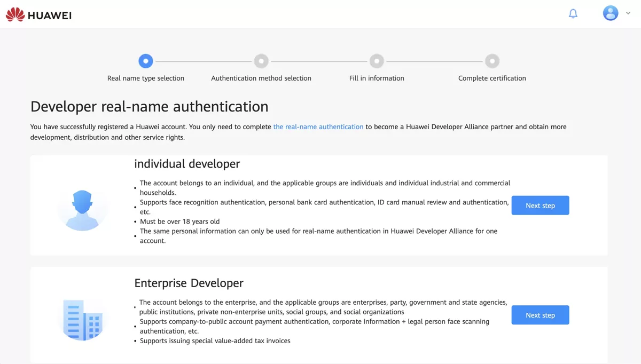
Task: Click the 'Complete certification' label
Action: click(492, 78)
